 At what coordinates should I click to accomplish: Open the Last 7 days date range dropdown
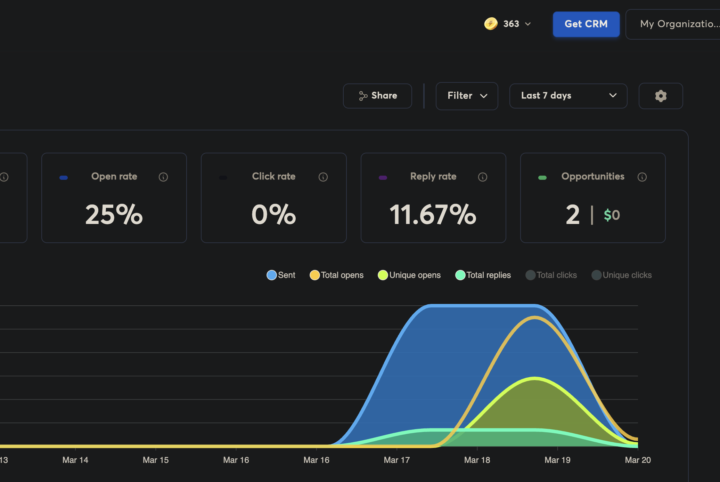[x=568, y=96]
